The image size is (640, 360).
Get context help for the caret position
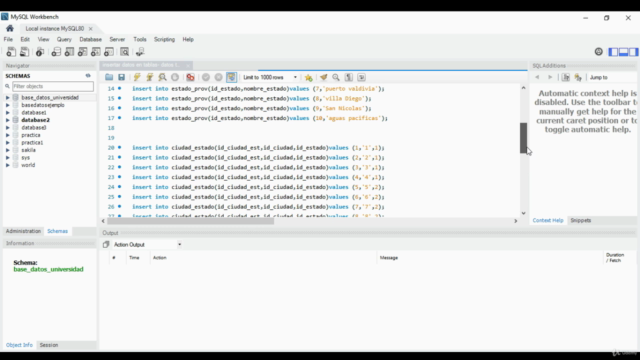coord(565,77)
